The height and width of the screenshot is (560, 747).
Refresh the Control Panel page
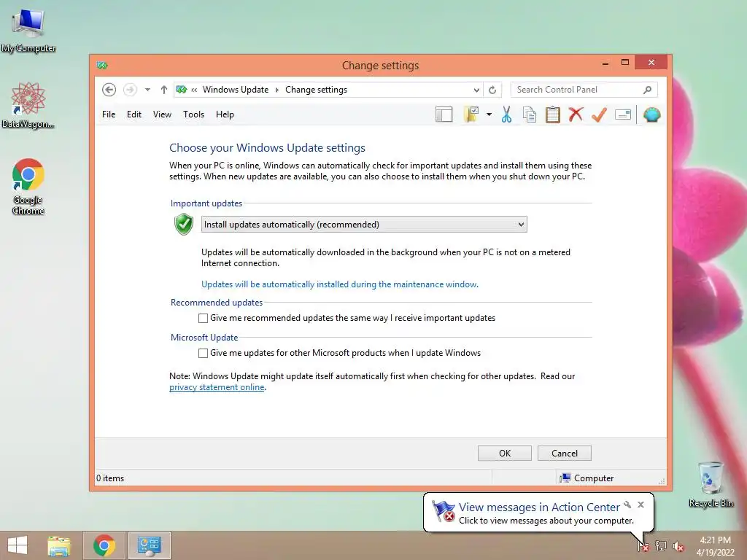coord(492,90)
